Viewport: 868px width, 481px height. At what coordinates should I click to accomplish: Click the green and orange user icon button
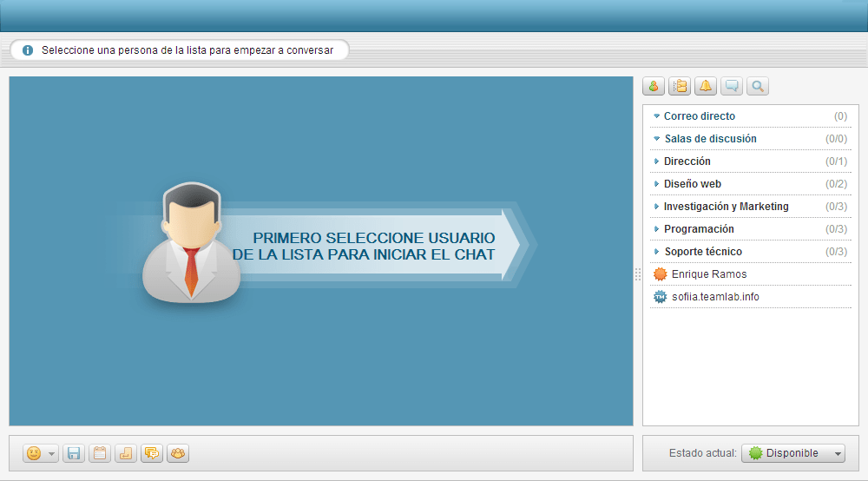(654, 86)
